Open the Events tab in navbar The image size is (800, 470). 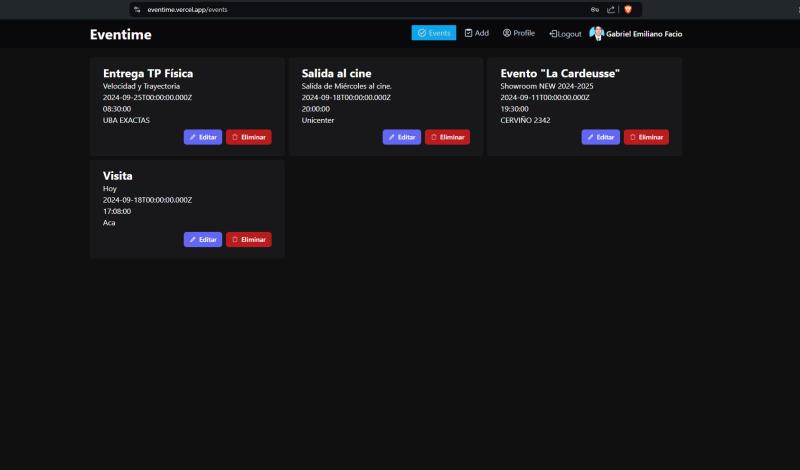433,33
